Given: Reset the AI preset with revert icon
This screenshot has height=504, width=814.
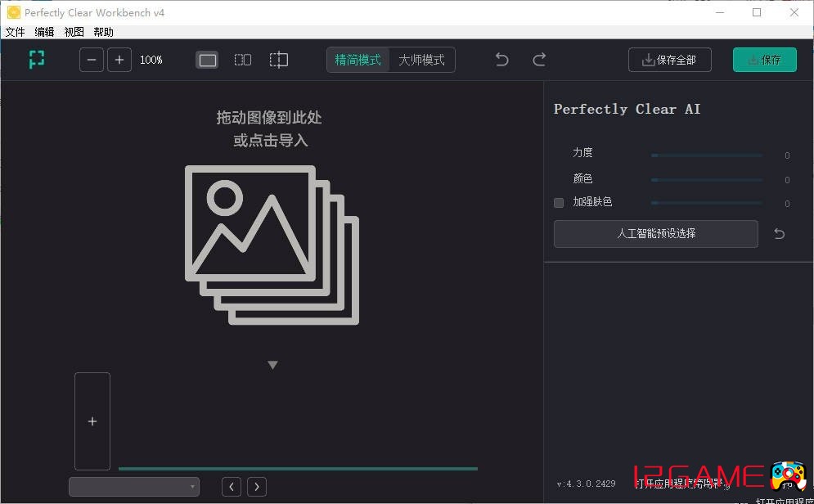Looking at the screenshot, I should [780, 234].
